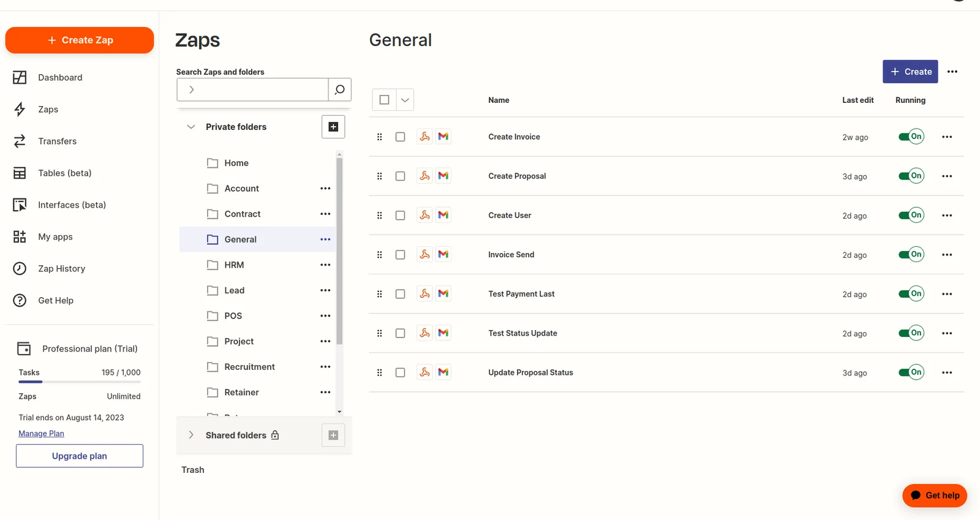The width and height of the screenshot is (980, 520).
Task: Open the more options menu beside Create button
Action: point(952,72)
